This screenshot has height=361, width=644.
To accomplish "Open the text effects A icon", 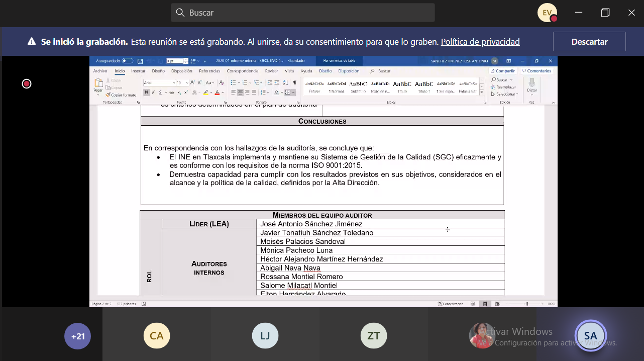I will 195,93.
